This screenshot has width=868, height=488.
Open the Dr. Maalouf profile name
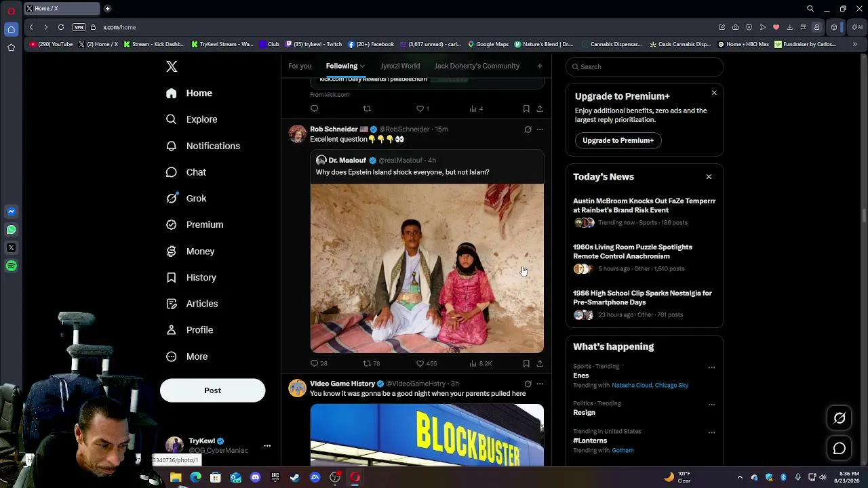(x=347, y=161)
